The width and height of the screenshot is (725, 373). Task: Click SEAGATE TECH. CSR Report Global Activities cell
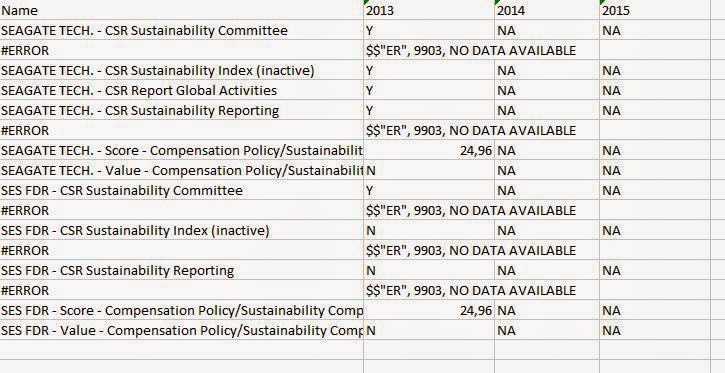(182, 90)
